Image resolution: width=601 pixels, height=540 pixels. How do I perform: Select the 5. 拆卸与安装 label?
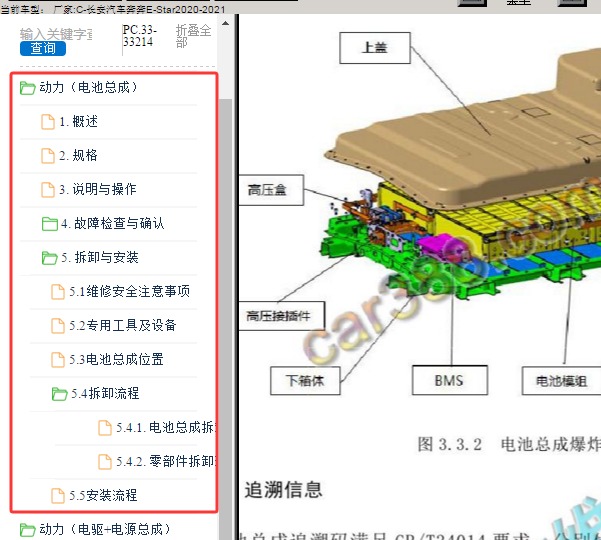pos(100,257)
